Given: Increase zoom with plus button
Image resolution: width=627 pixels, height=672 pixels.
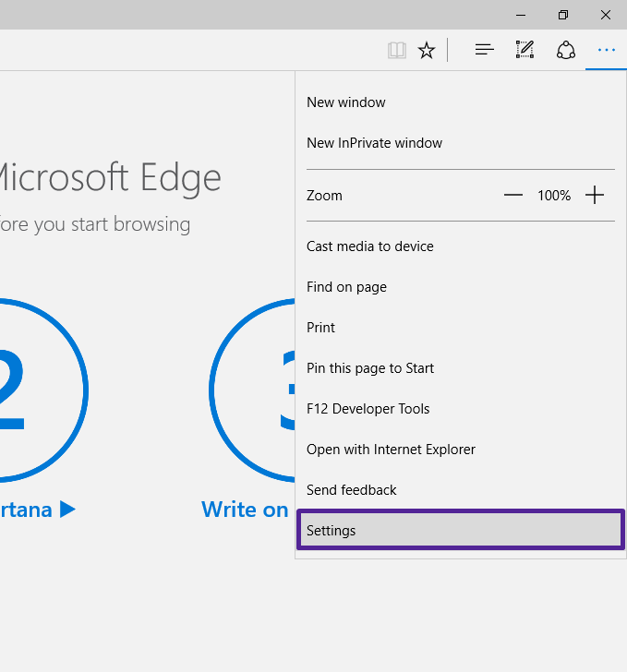Looking at the screenshot, I should point(595,196).
